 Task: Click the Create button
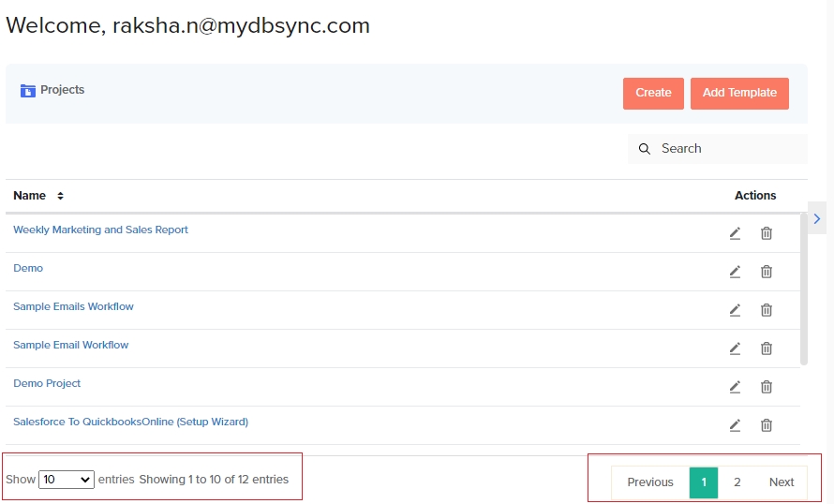(x=653, y=93)
